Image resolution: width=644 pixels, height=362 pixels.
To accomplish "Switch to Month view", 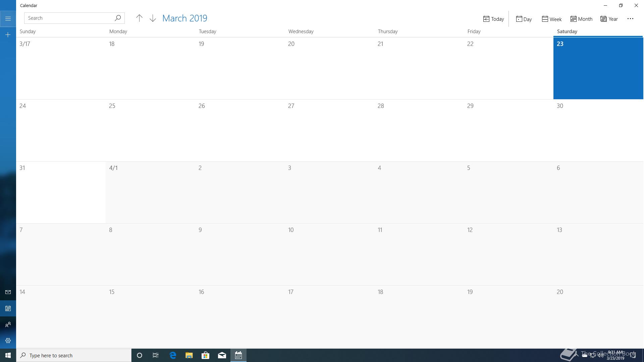I will [581, 19].
